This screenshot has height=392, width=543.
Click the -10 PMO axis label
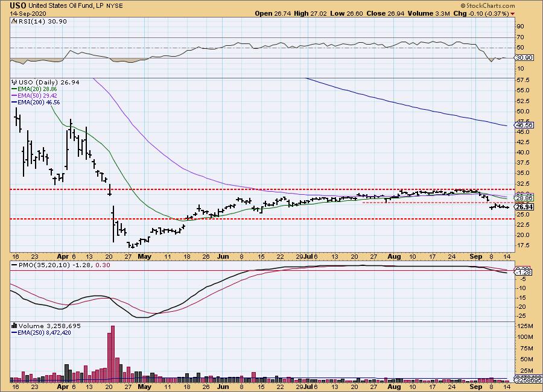(x=521, y=288)
